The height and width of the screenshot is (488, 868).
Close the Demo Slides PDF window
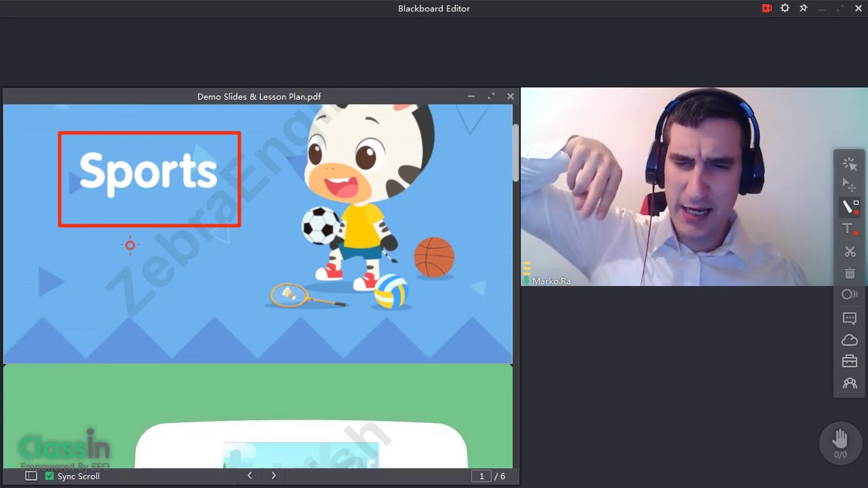tap(511, 96)
